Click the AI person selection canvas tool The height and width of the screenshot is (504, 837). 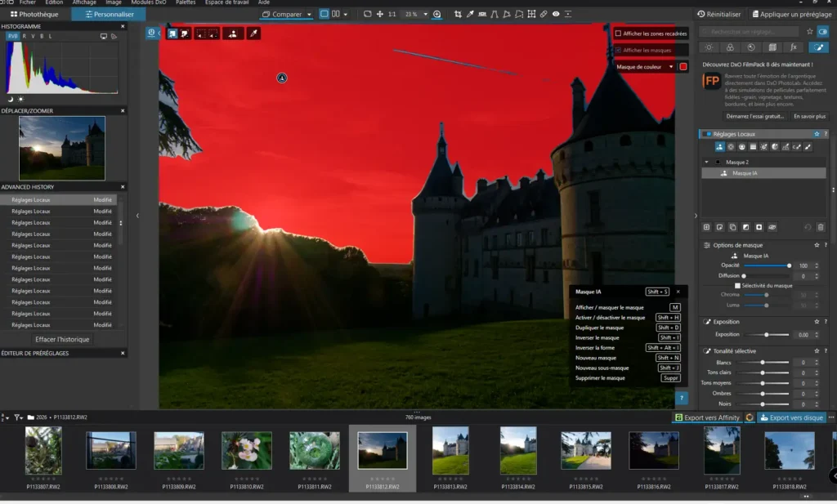coord(233,33)
